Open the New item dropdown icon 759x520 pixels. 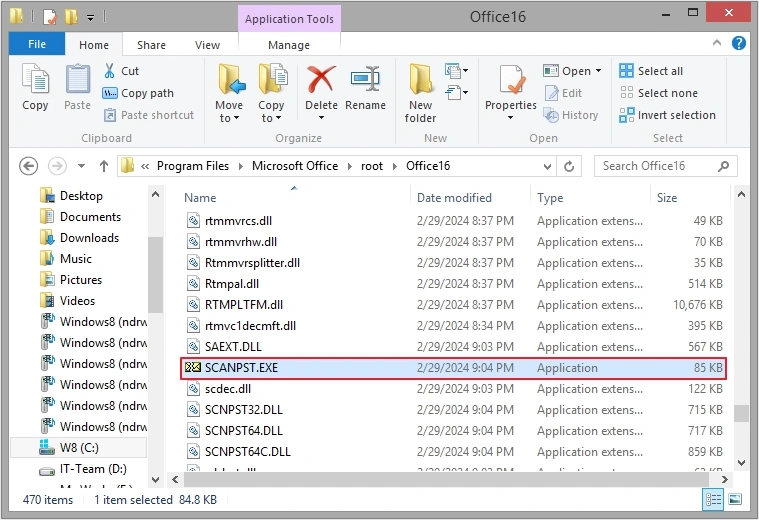point(456,71)
